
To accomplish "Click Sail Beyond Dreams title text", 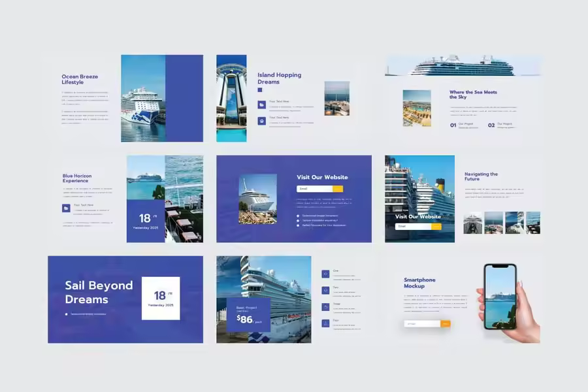I will tap(99, 292).
